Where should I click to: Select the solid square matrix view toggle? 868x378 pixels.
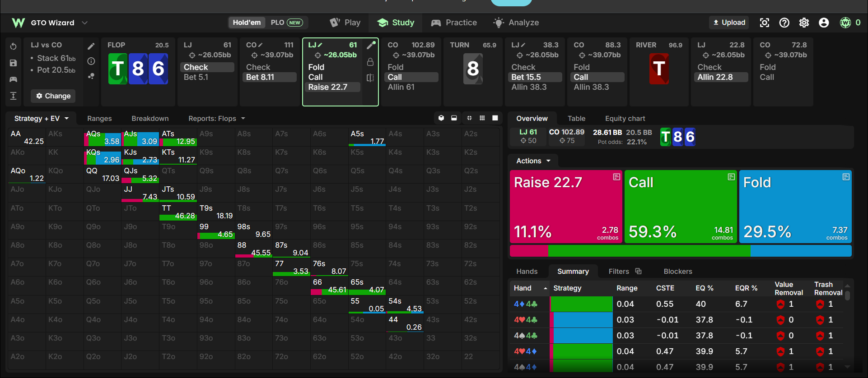click(495, 118)
